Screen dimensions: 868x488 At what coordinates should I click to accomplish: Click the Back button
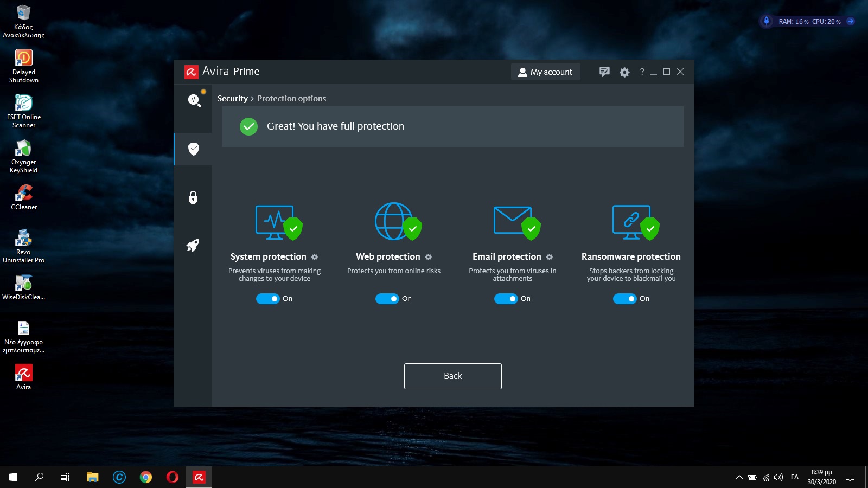coord(452,376)
